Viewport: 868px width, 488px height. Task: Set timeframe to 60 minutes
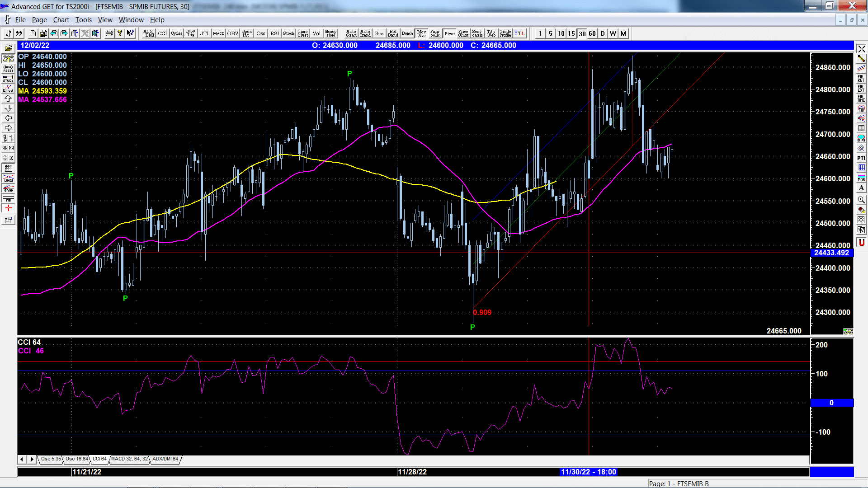(592, 33)
